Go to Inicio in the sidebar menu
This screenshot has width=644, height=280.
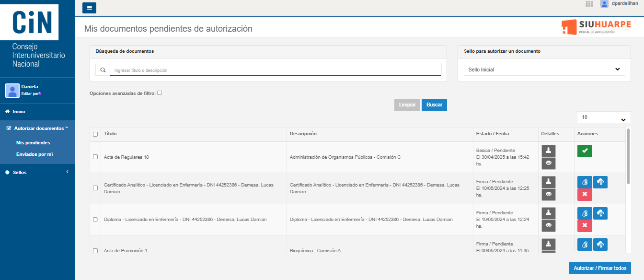pos(19,111)
